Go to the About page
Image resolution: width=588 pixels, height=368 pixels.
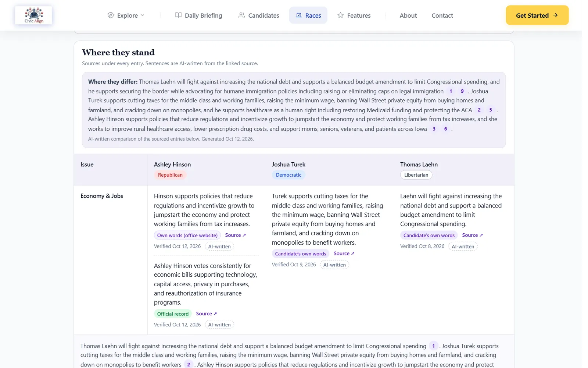[x=408, y=15]
